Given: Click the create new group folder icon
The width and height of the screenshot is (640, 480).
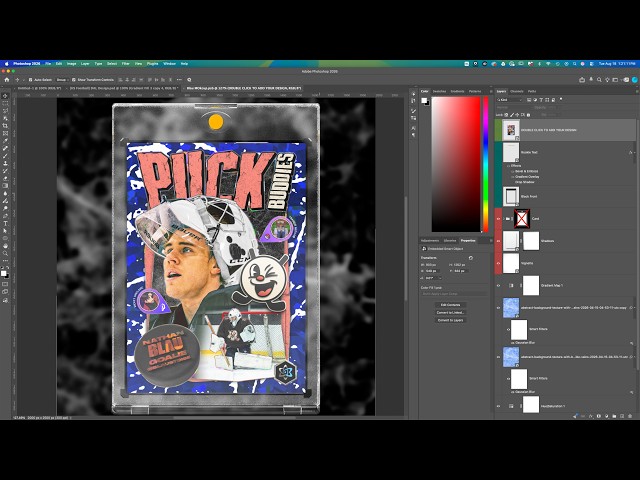Looking at the screenshot, I should click(x=614, y=416).
